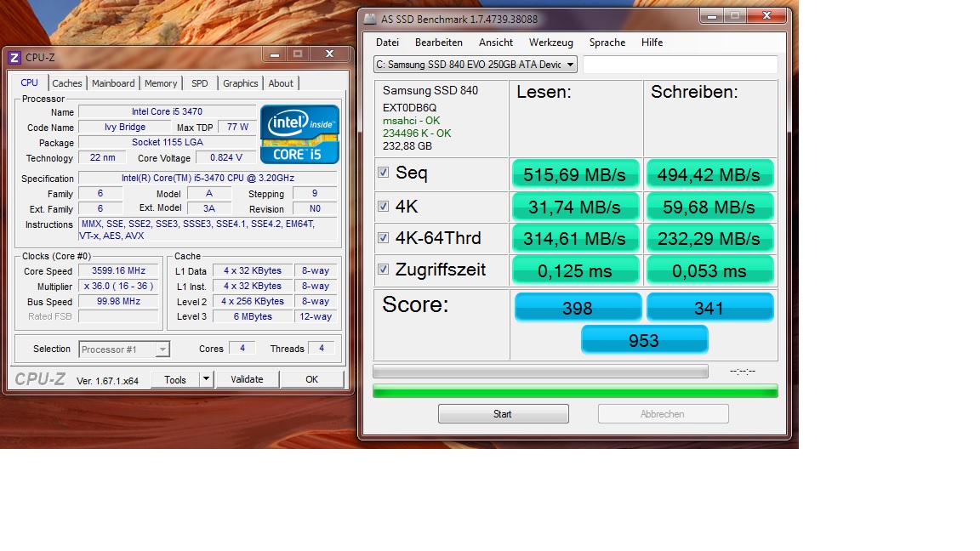Click the Abbrechen button
This screenshot has height=551, width=980.
coord(663,413)
